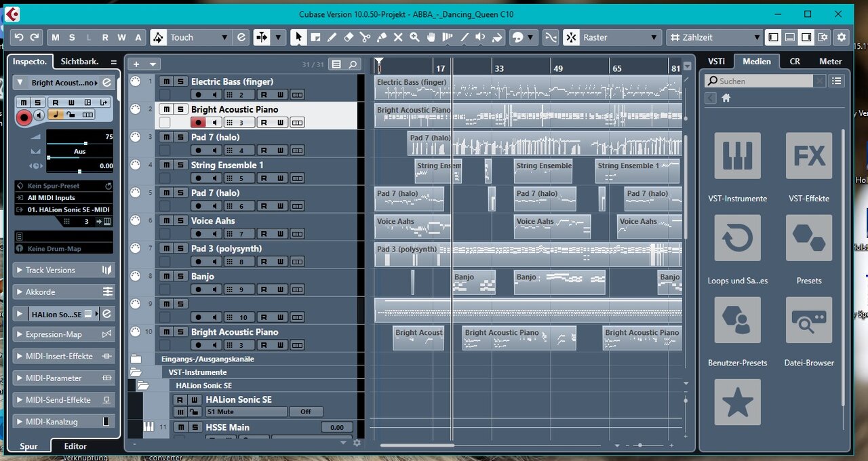
Task: Click the Undo arrow in toolbar
Action: click(19, 37)
